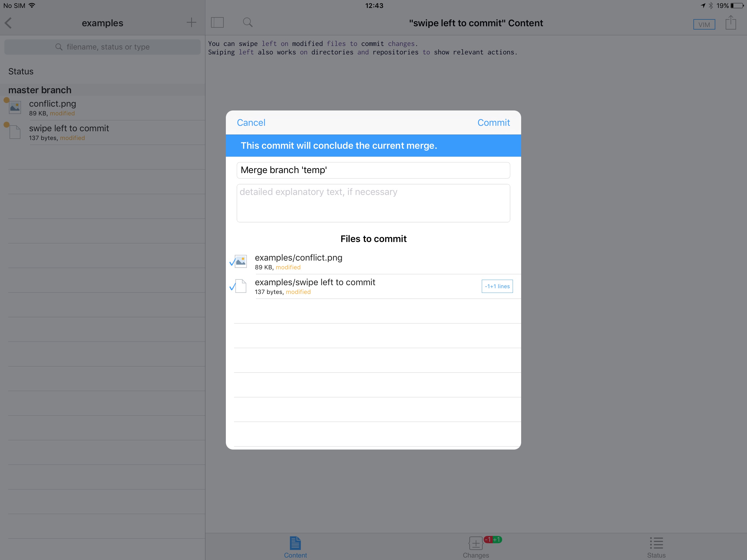Tap the back chevron in examples header

coord(8,23)
